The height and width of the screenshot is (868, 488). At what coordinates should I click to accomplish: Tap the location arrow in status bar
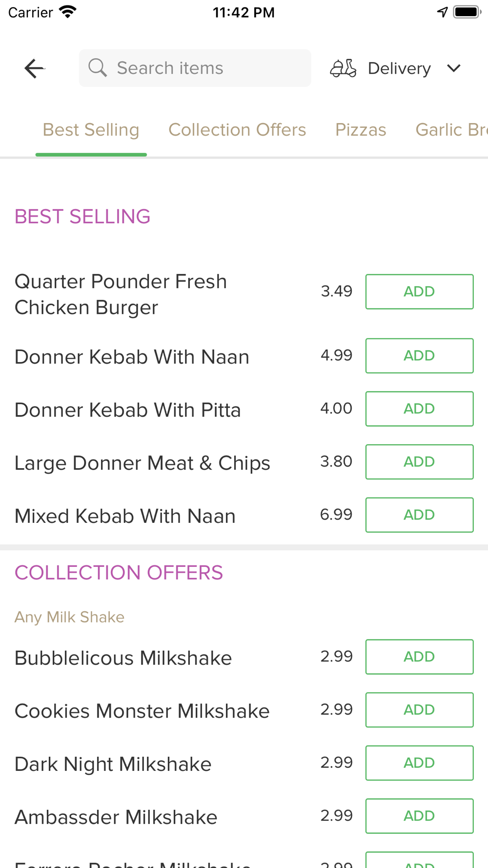tap(442, 12)
